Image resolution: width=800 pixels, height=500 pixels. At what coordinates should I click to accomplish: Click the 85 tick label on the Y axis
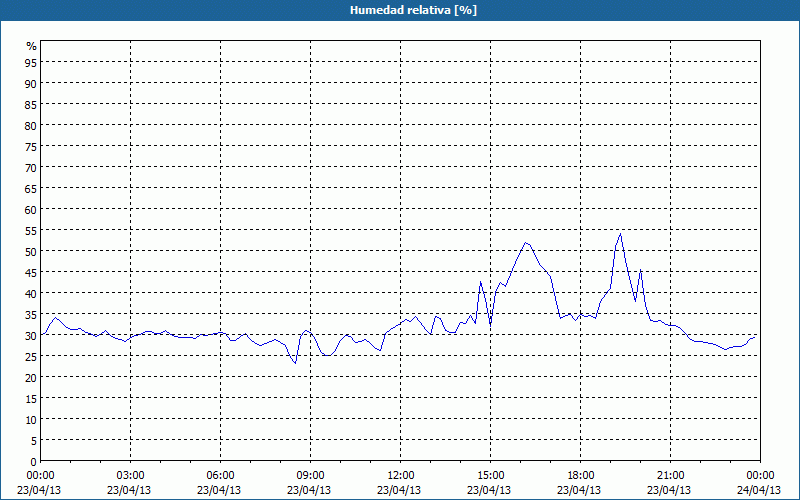pos(31,104)
